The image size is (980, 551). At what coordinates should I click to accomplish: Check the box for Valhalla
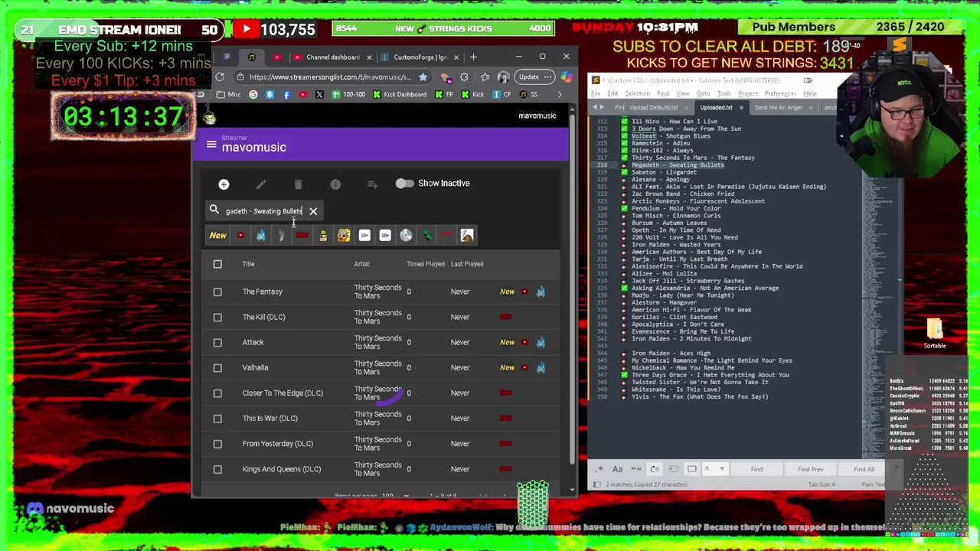click(x=217, y=367)
